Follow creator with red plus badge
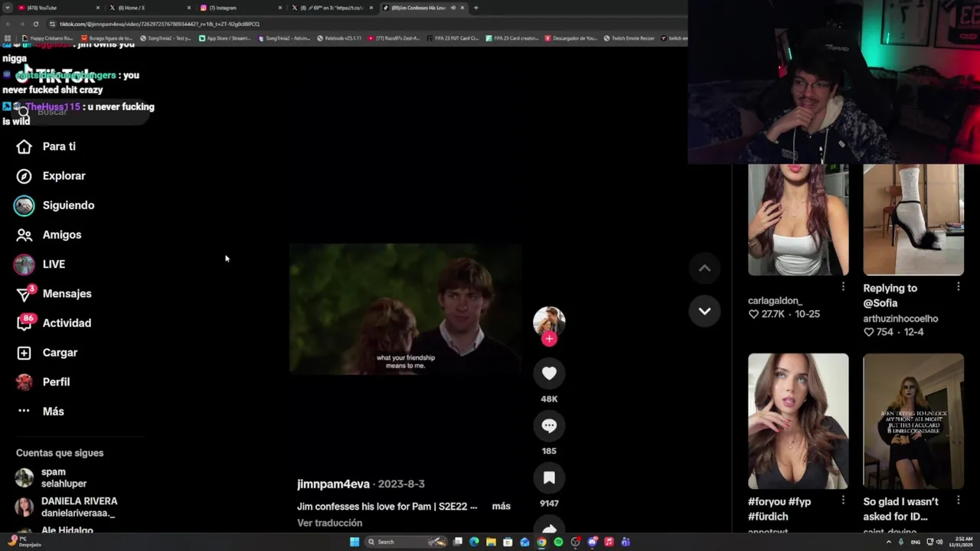This screenshot has width=980, height=551. coord(549,339)
